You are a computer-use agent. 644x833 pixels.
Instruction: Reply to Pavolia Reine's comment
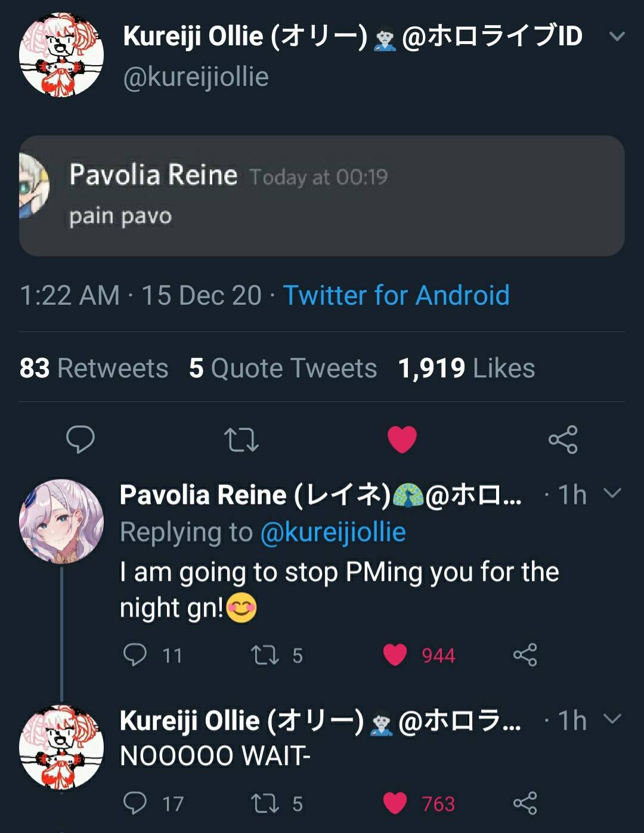pos(135,655)
